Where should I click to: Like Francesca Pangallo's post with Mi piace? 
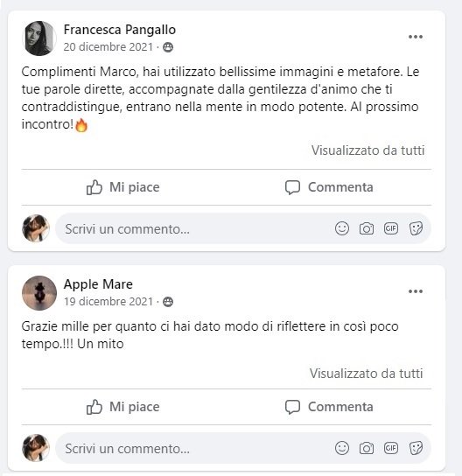click(122, 187)
